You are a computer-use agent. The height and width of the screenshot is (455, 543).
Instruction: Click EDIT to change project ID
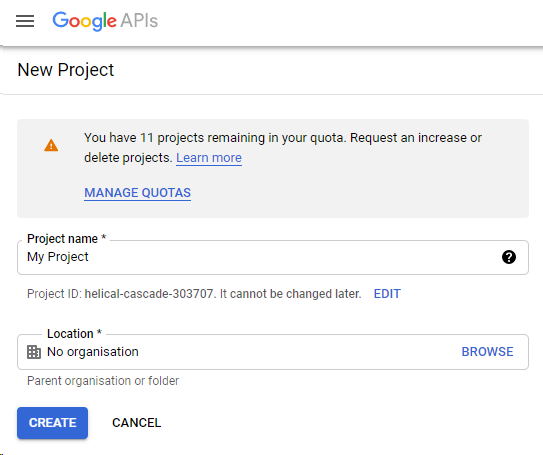point(387,294)
